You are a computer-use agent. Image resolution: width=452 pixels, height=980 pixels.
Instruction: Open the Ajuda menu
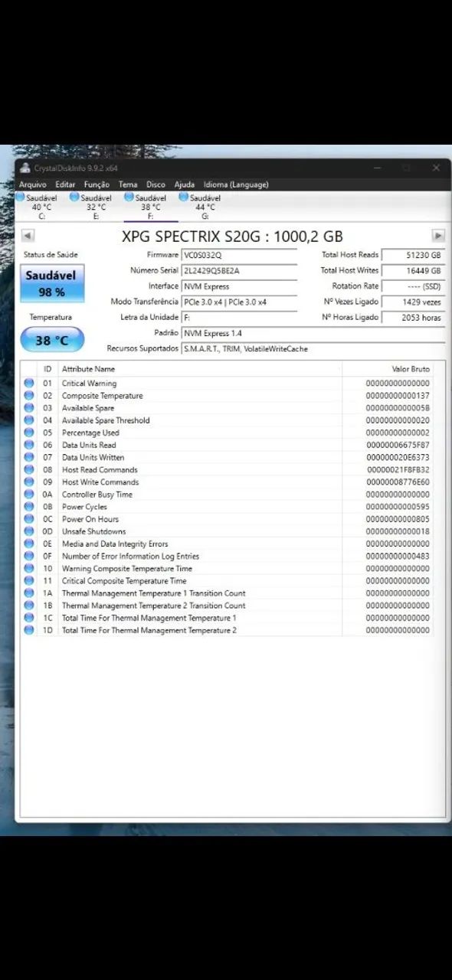click(x=184, y=185)
